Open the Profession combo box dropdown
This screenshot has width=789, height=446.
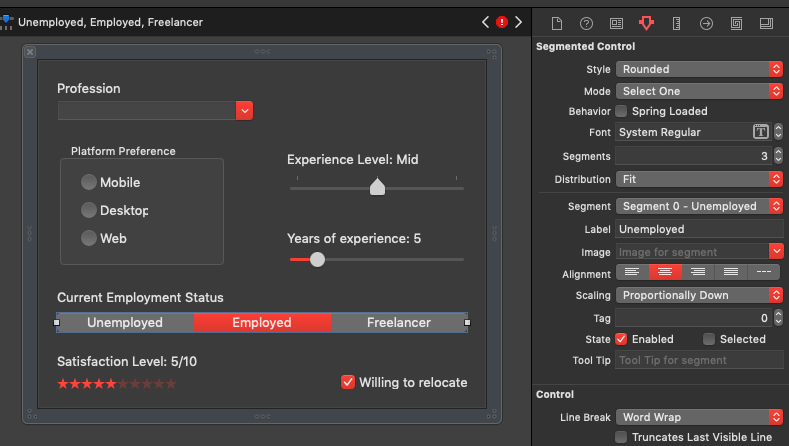pyautogui.click(x=245, y=111)
